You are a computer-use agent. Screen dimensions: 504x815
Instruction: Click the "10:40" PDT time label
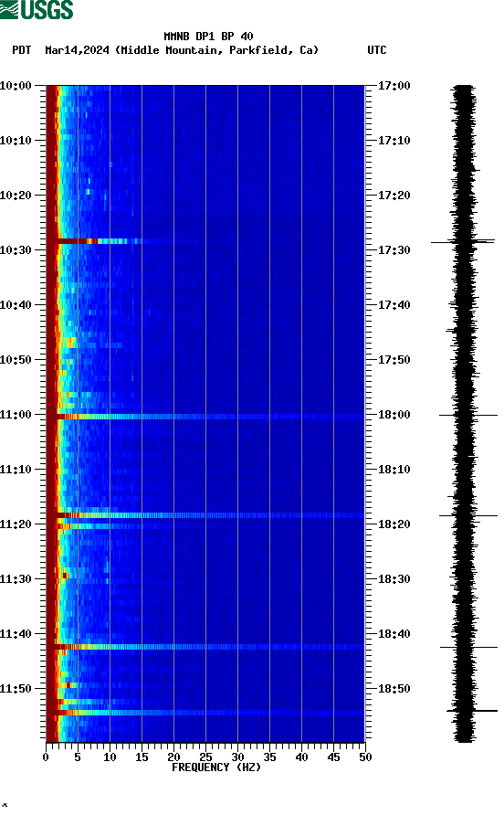16,304
